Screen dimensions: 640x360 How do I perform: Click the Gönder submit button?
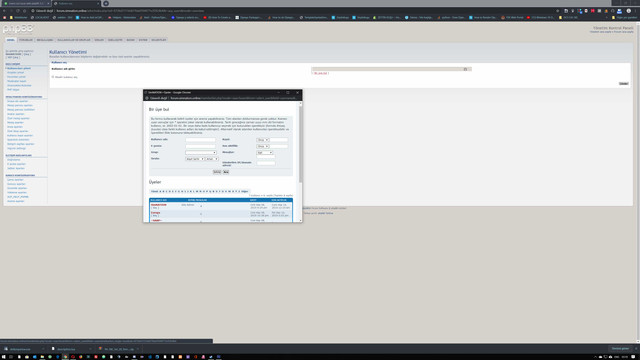coord(624,83)
